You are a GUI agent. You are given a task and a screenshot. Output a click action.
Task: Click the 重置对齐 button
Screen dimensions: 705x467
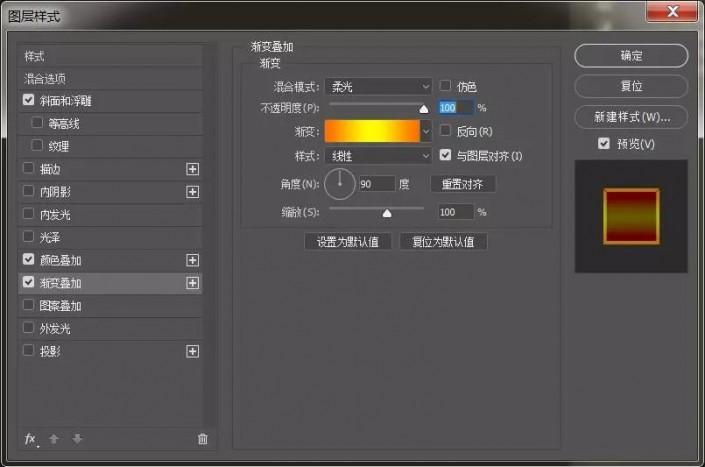[x=463, y=184]
